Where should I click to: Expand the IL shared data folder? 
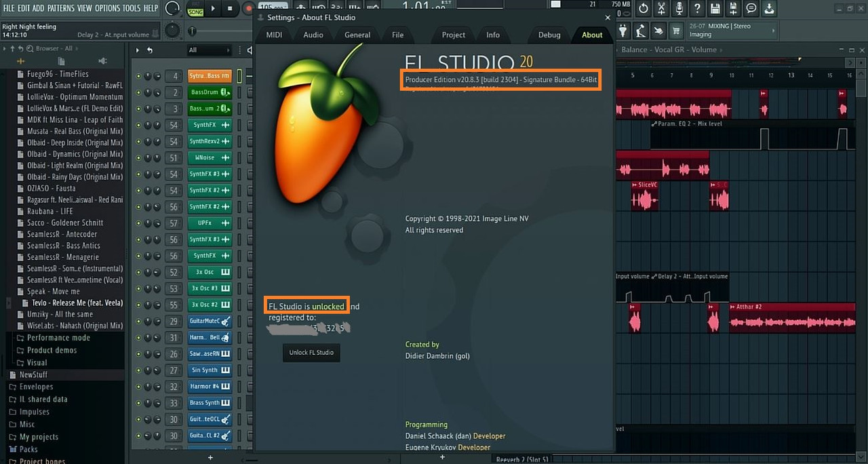tap(38, 400)
